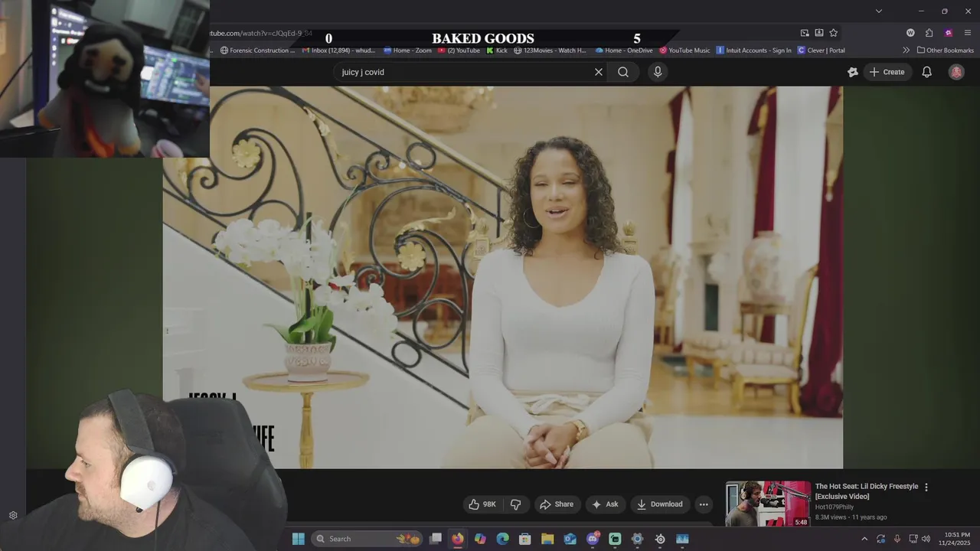Start voice search with microphone icon

coord(658,72)
